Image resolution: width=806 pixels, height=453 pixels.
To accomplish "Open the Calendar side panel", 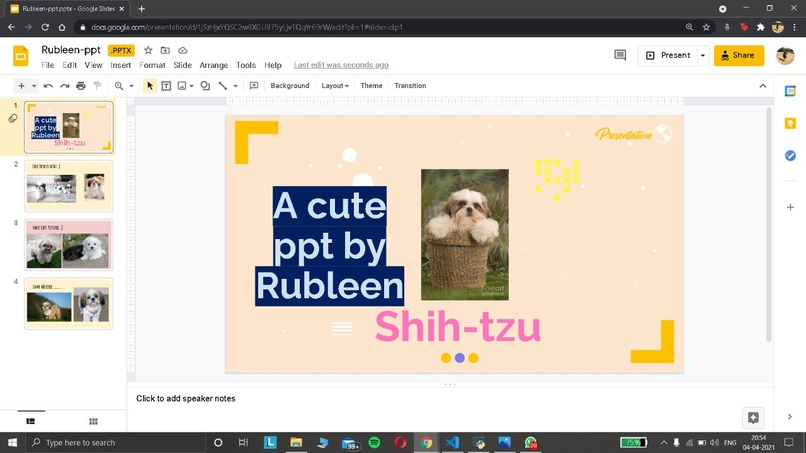I will (790, 91).
